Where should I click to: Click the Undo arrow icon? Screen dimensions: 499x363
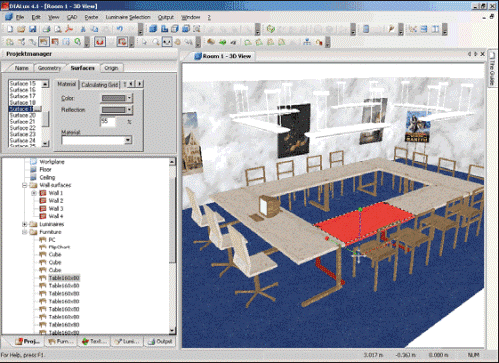120,29
